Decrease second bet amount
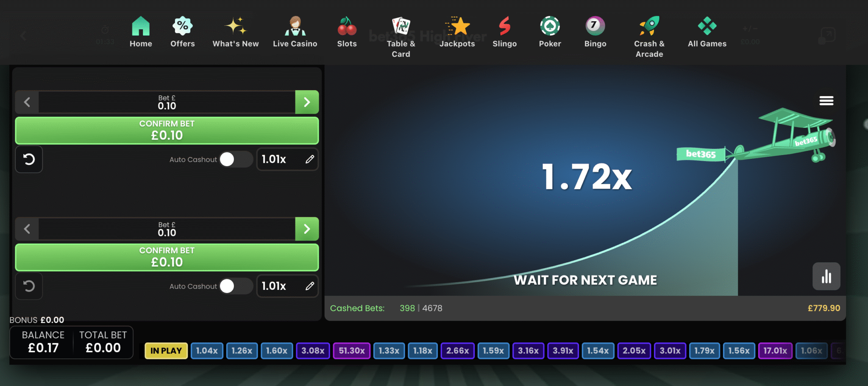 tap(27, 229)
